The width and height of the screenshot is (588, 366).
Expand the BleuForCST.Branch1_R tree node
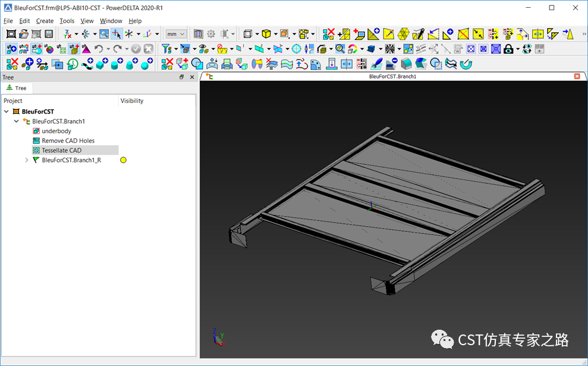(x=27, y=160)
